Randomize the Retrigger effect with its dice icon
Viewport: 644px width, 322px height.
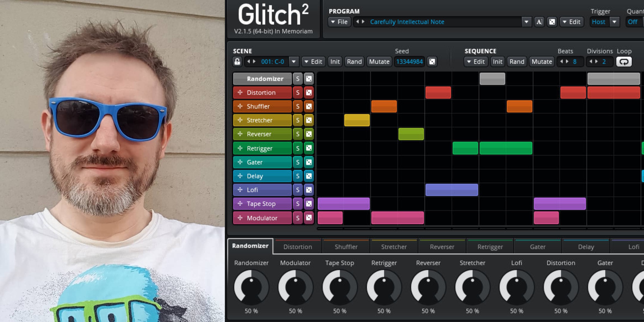tap(309, 148)
